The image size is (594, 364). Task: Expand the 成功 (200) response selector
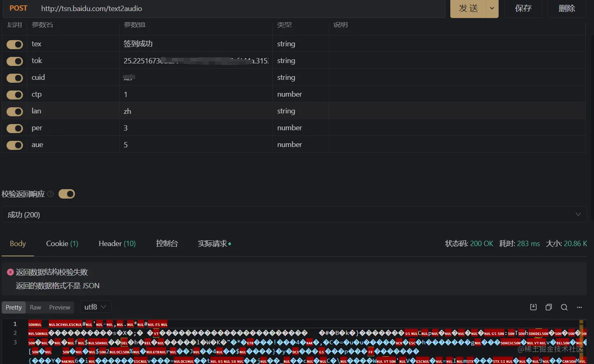click(294, 215)
